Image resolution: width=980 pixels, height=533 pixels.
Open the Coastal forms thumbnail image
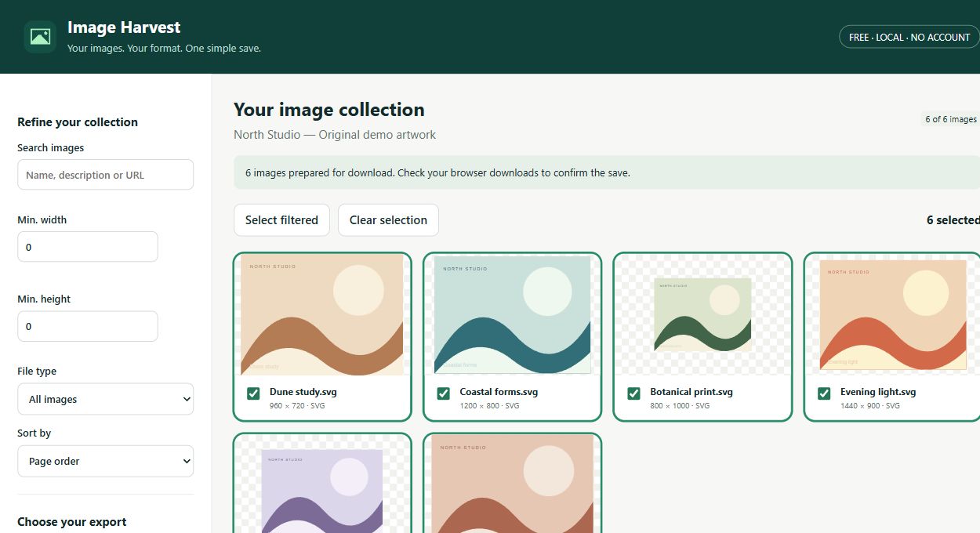click(512, 315)
